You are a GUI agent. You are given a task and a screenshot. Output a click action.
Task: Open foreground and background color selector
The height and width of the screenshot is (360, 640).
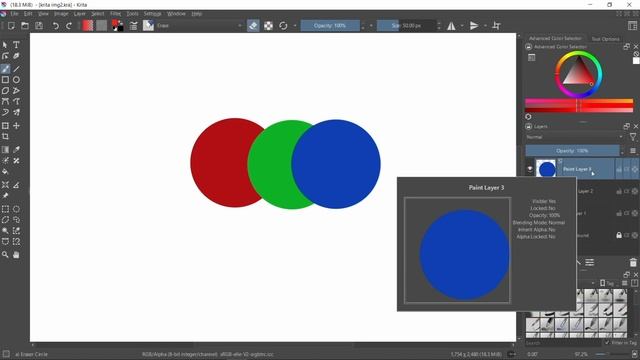click(x=118, y=26)
